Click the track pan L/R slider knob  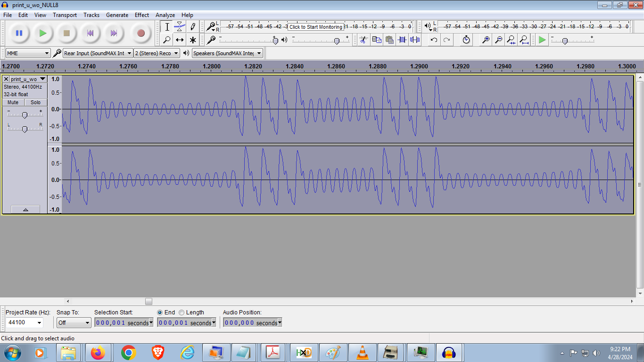tap(25, 129)
